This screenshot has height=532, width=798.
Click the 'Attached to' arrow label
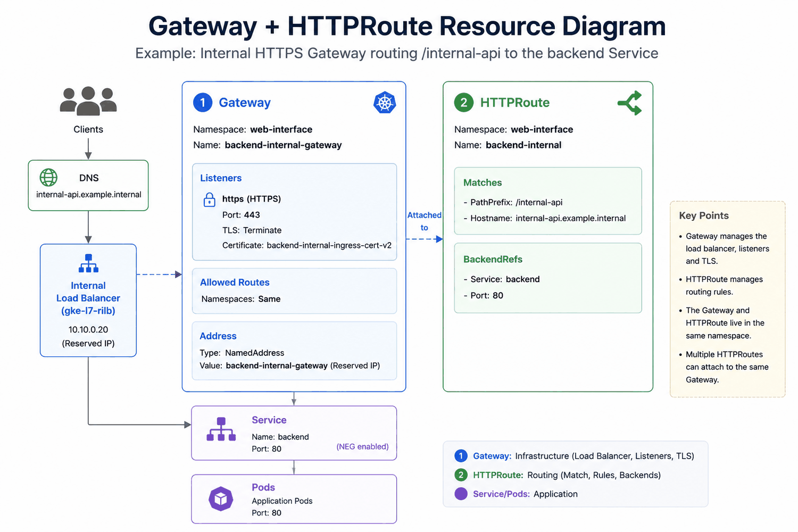pos(425,221)
